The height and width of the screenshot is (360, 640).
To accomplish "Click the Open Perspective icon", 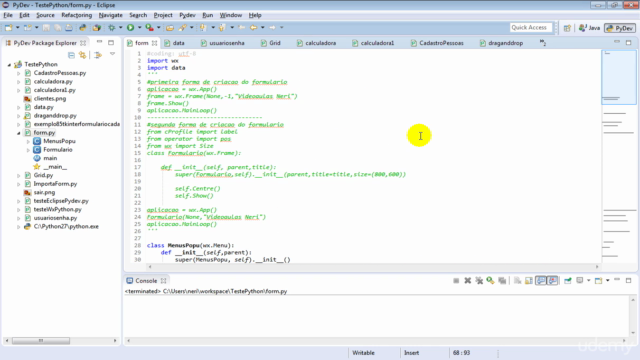I will coord(567,28).
